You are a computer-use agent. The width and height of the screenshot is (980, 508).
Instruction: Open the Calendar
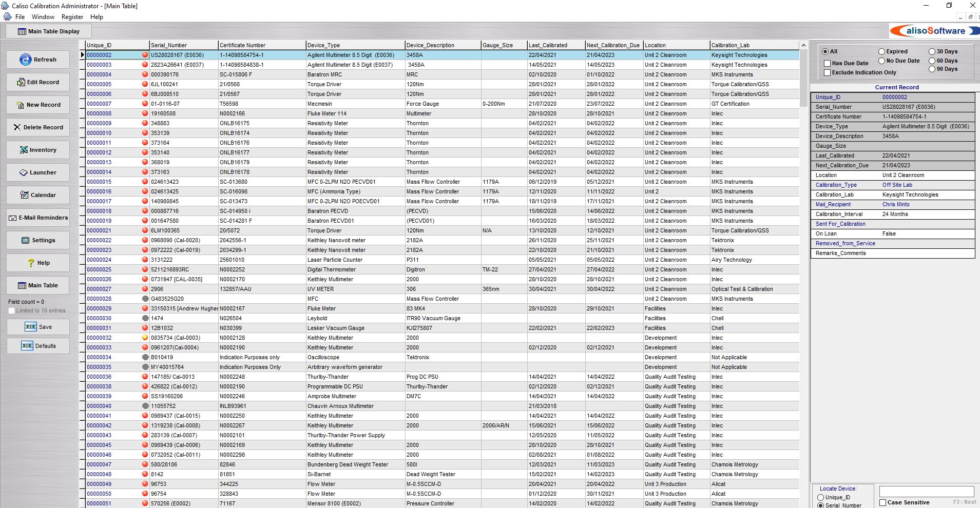click(x=38, y=195)
